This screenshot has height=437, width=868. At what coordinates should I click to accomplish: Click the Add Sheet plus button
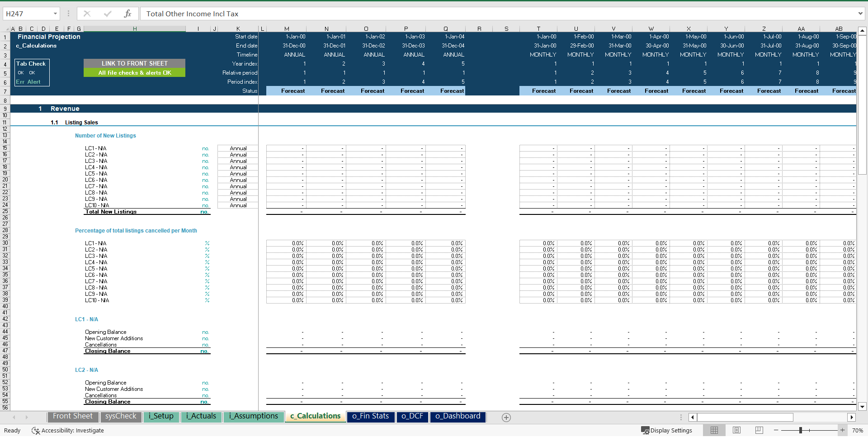click(506, 417)
